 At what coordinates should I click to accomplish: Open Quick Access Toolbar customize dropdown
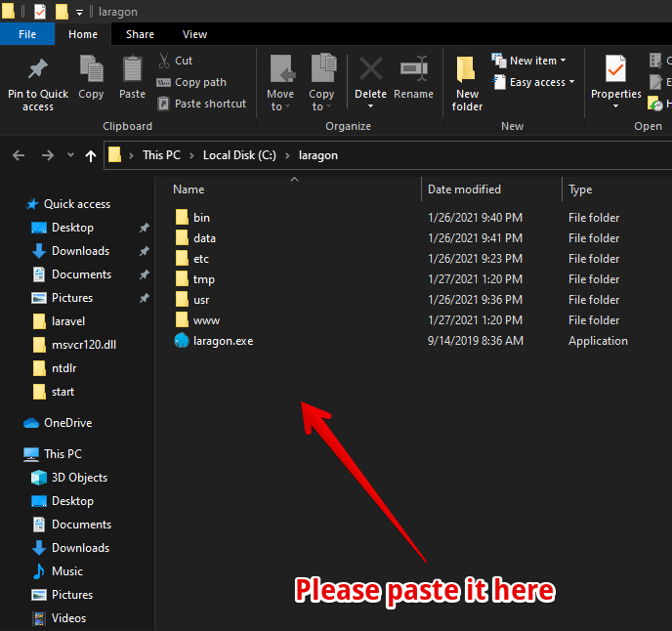pyautogui.click(x=80, y=13)
